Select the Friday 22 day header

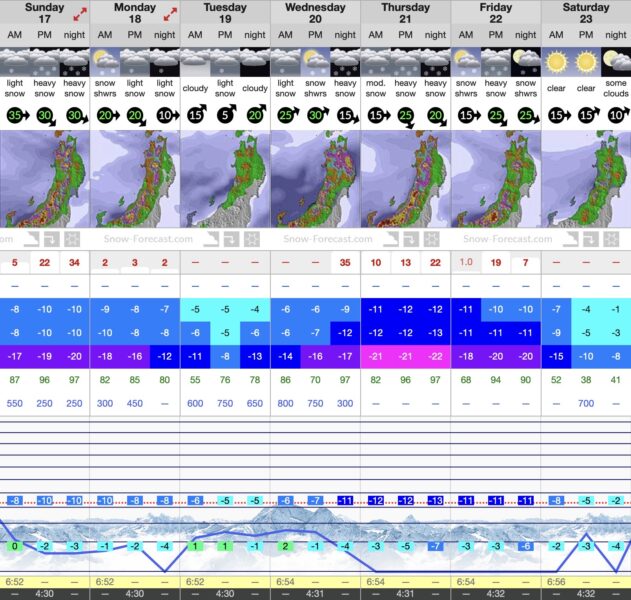point(496,13)
